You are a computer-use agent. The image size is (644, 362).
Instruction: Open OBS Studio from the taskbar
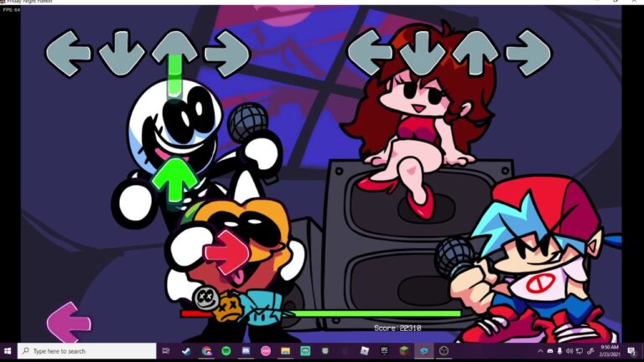pyautogui.click(x=444, y=351)
